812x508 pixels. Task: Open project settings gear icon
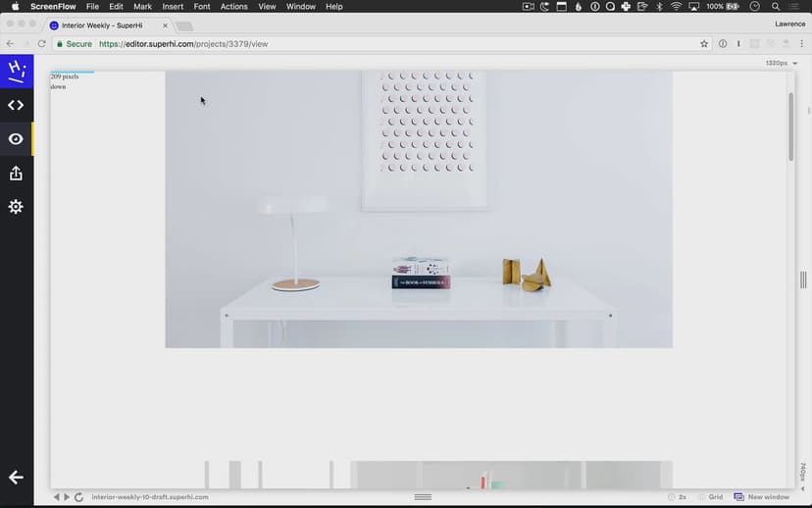tap(16, 207)
